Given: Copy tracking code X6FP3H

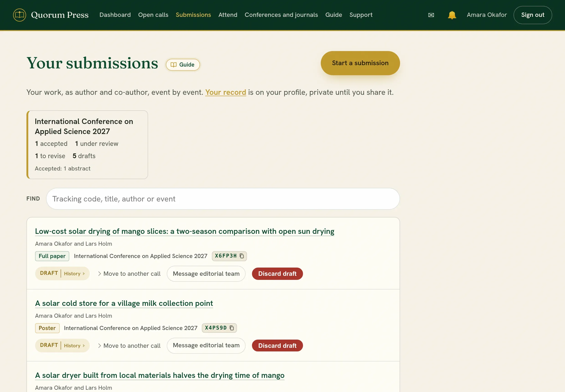Looking at the screenshot, I should tap(242, 256).
